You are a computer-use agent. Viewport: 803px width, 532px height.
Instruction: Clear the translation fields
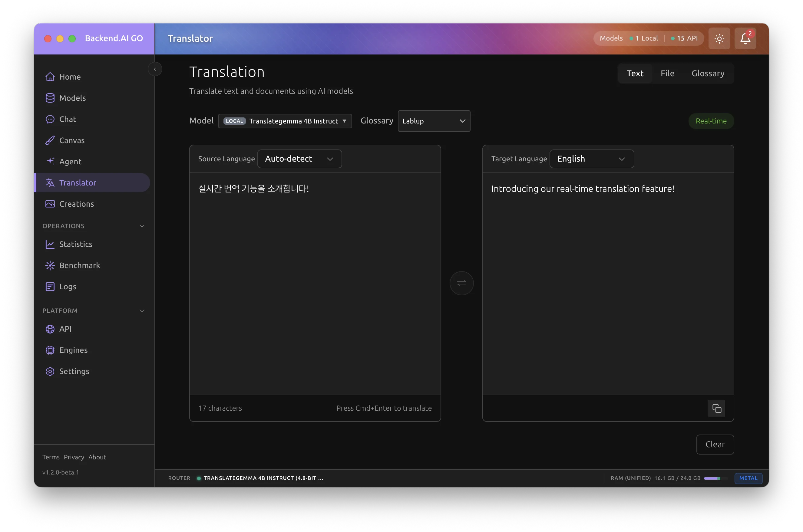point(715,445)
